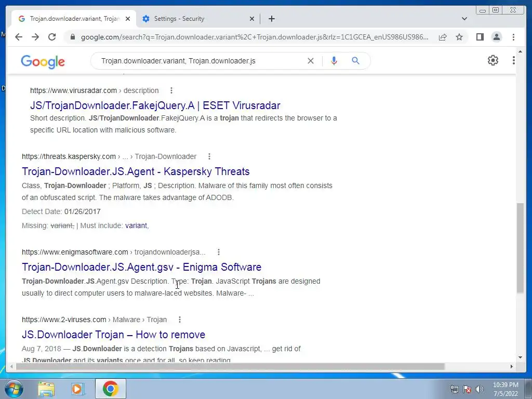532x399 pixels.
Task: Click the Detect Date 01/26/2017 text
Action: tap(61, 212)
